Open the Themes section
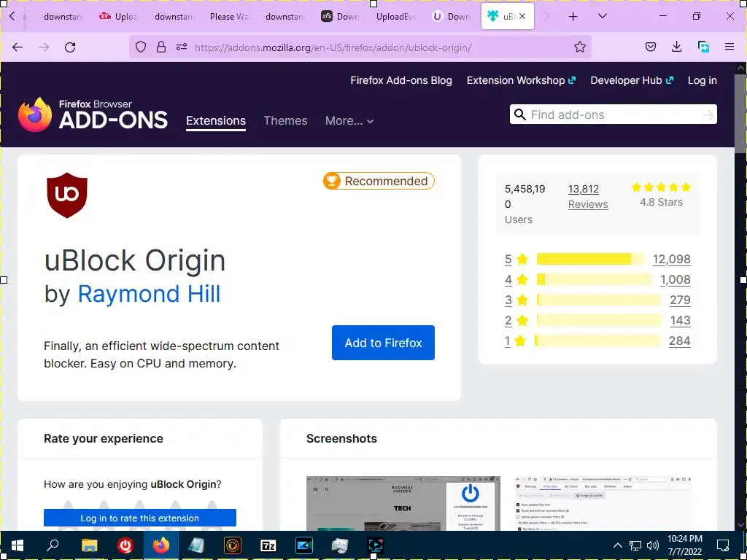 tap(285, 120)
